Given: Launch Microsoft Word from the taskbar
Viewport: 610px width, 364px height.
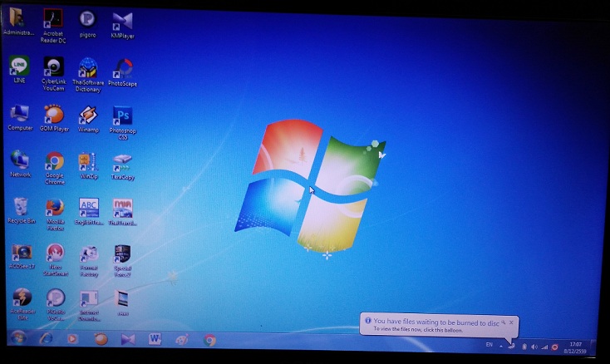Looking at the screenshot, I should [155, 340].
